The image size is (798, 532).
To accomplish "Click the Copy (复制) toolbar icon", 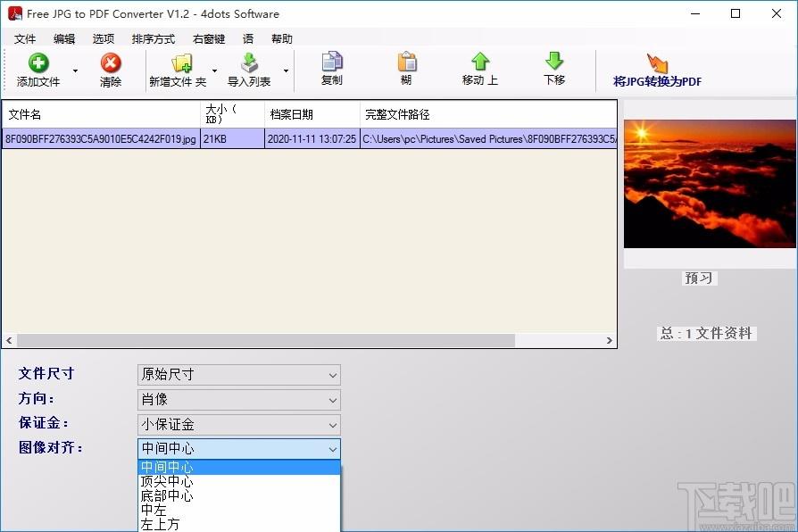I will click(x=332, y=62).
